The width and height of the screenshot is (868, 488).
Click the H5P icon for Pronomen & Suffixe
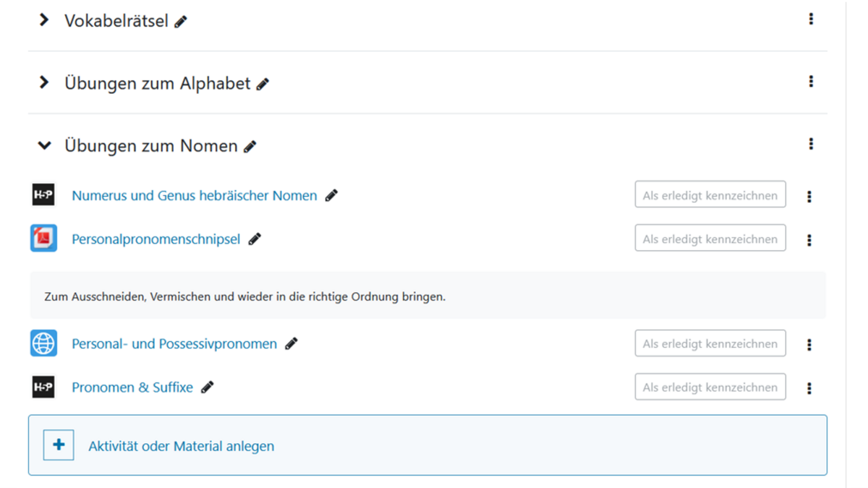click(x=43, y=388)
